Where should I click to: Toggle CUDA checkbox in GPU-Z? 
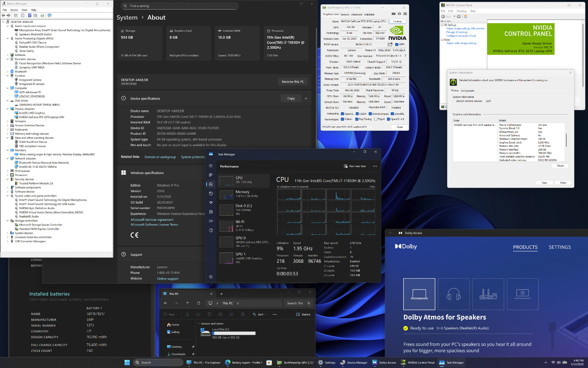pos(357,114)
